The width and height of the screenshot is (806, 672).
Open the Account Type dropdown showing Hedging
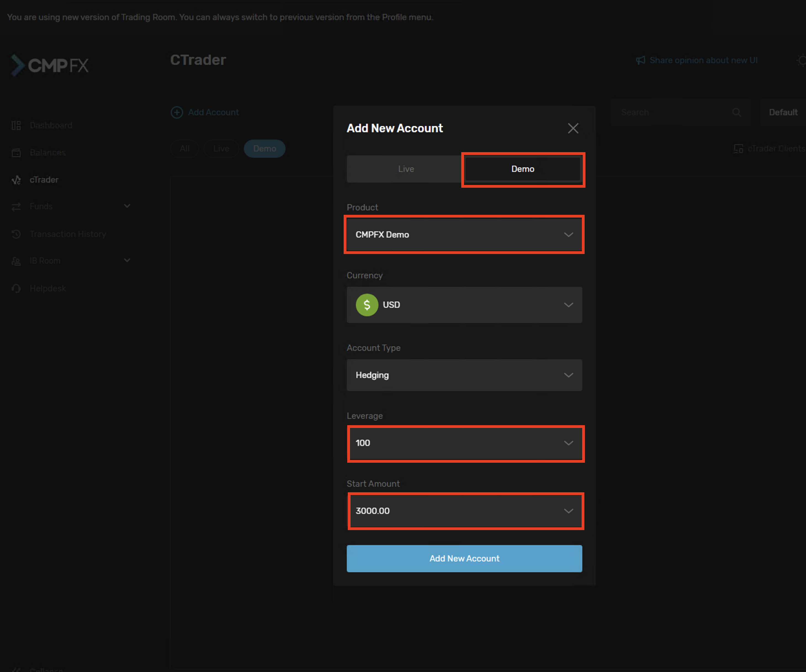[464, 375]
